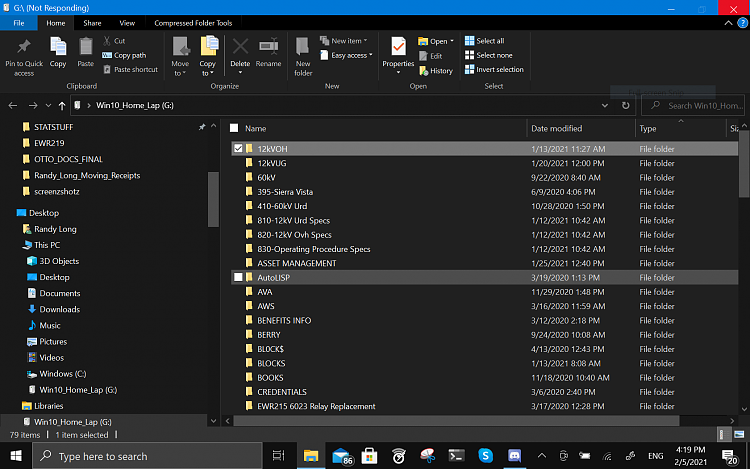Show hidden system tray icons
Image resolution: width=750 pixels, height=469 pixels.
coord(541,456)
